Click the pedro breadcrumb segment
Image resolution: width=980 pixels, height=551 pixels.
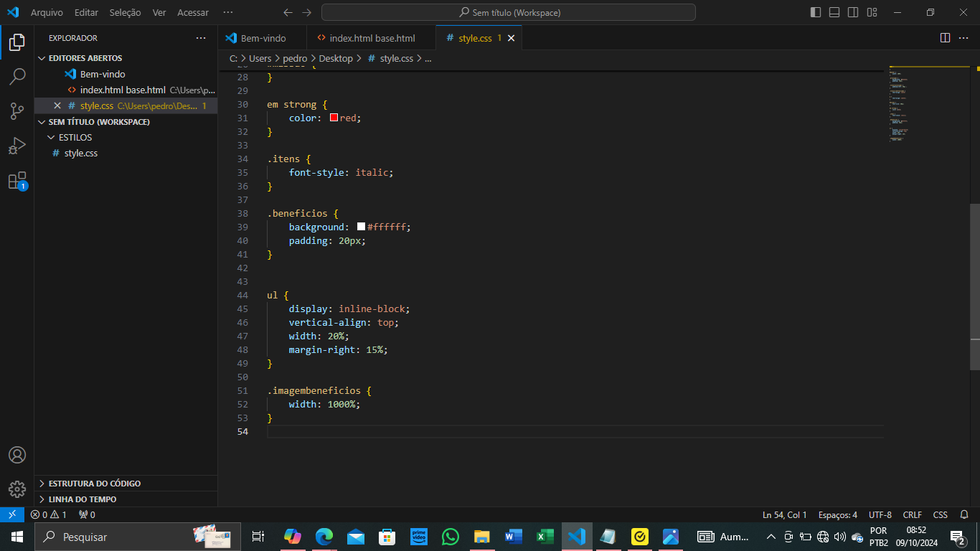(295, 58)
